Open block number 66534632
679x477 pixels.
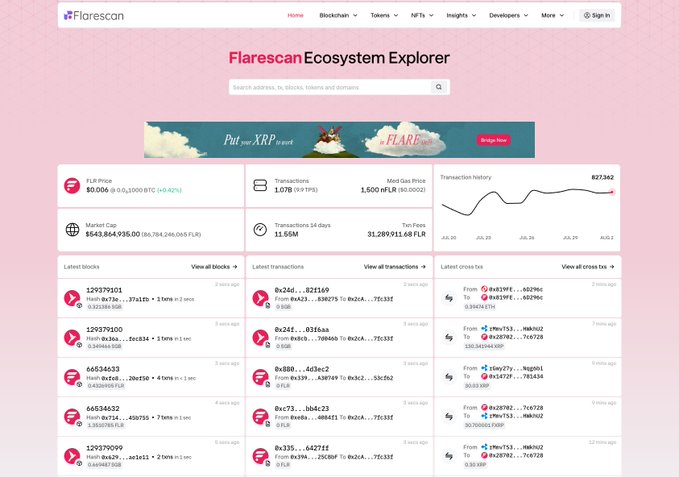[x=103, y=409]
